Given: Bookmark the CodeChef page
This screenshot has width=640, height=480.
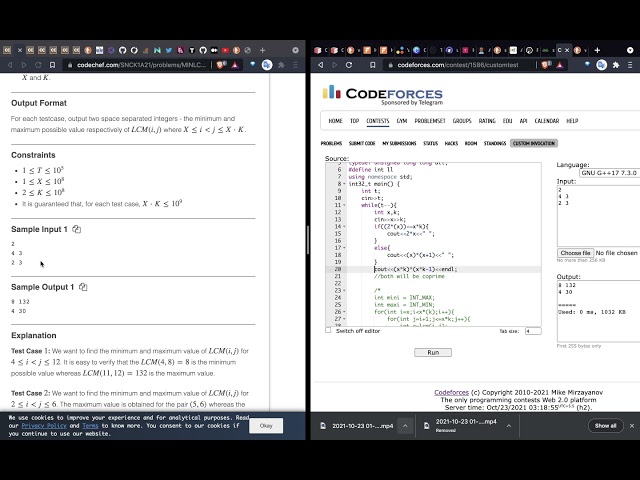Looking at the screenshot, I should tap(52, 65).
